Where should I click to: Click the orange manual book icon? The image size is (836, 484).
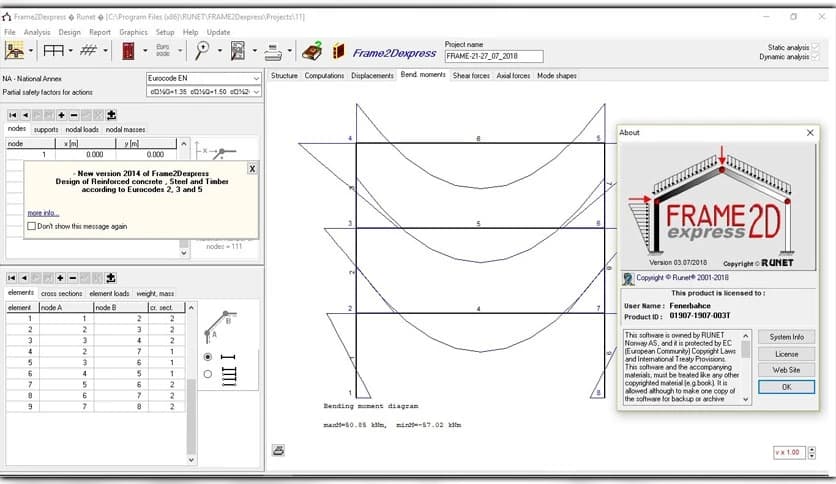pyautogui.click(x=339, y=51)
